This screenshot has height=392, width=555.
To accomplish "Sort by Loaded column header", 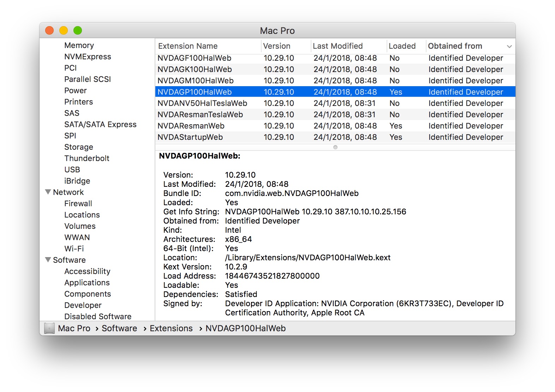I will click(x=406, y=46).
